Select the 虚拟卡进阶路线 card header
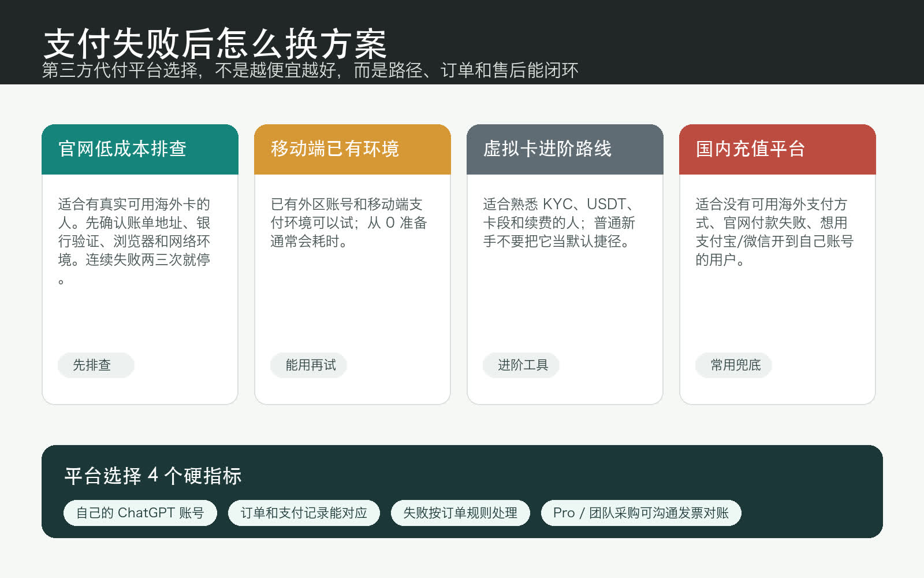This screenshot has height=578, width=924. (565, 149)
